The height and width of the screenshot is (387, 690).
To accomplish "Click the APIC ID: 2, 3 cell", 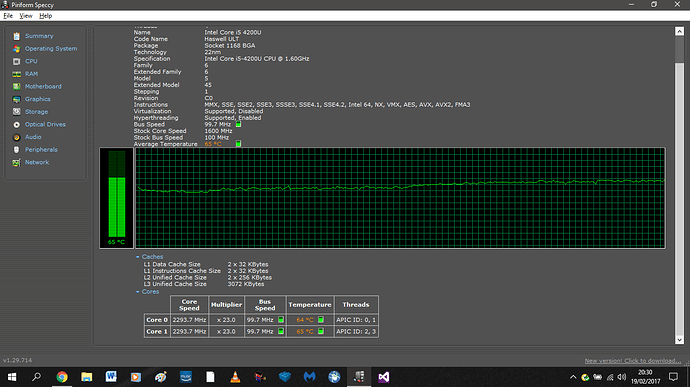I will 356,331.
